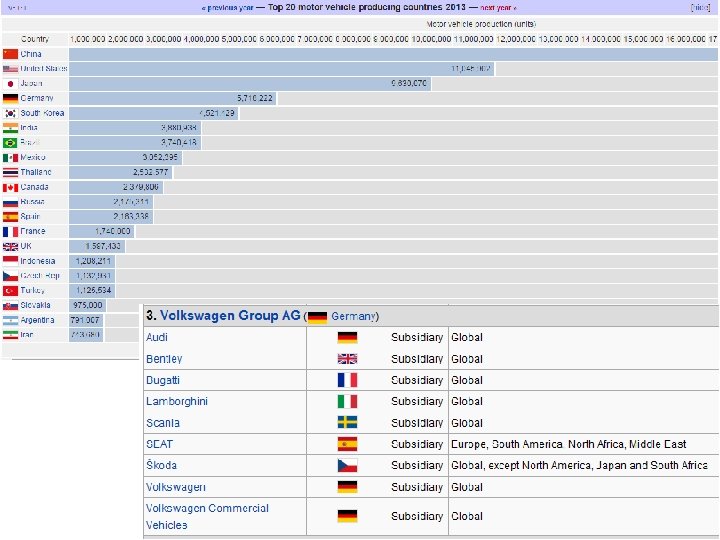The image size is (720, 540).
Task: Click the Argentina flag icon
Action: [10, 320]
